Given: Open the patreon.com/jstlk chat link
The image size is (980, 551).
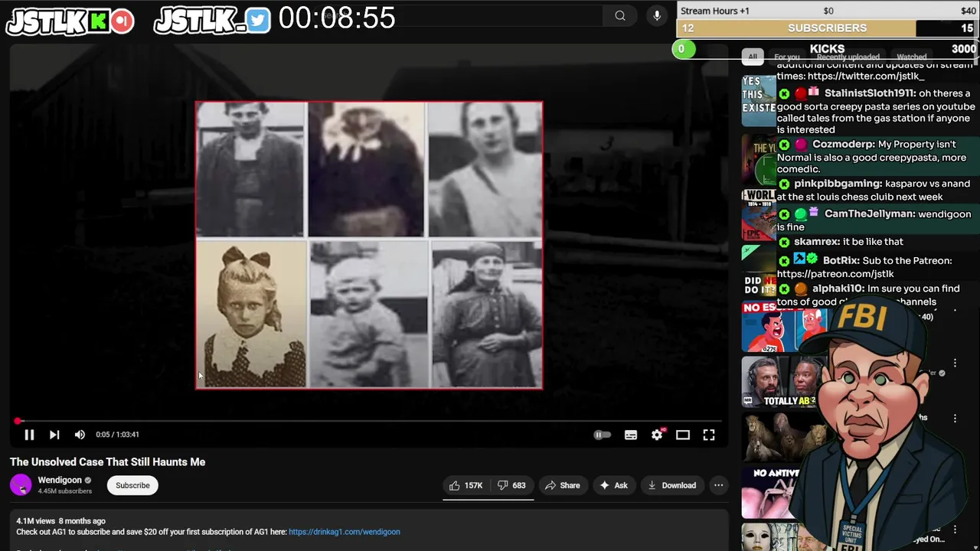Looking at the screenshot, I should pos(835,274).
